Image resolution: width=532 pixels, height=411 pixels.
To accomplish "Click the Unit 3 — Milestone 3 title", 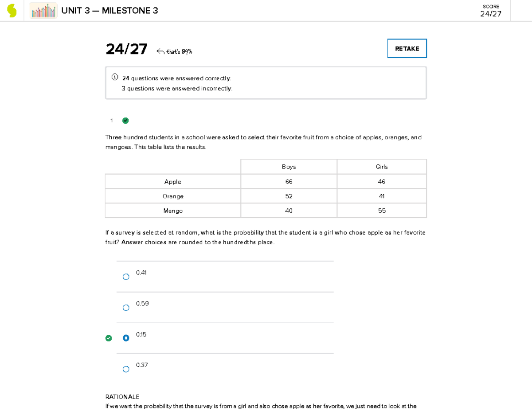I will pyautogui.click(x=110, y=11).
